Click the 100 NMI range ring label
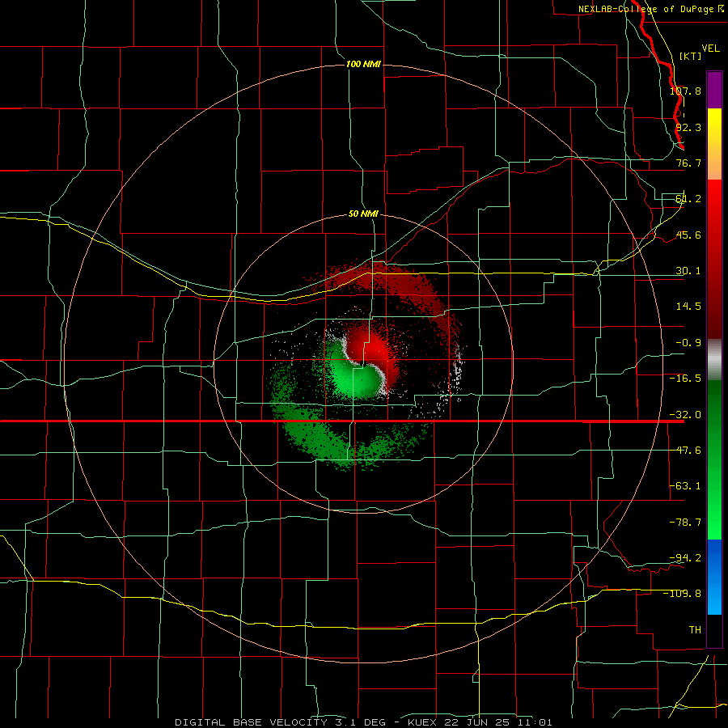The height and width of the screenshot is (728, 728). click(x=363, y=64)
